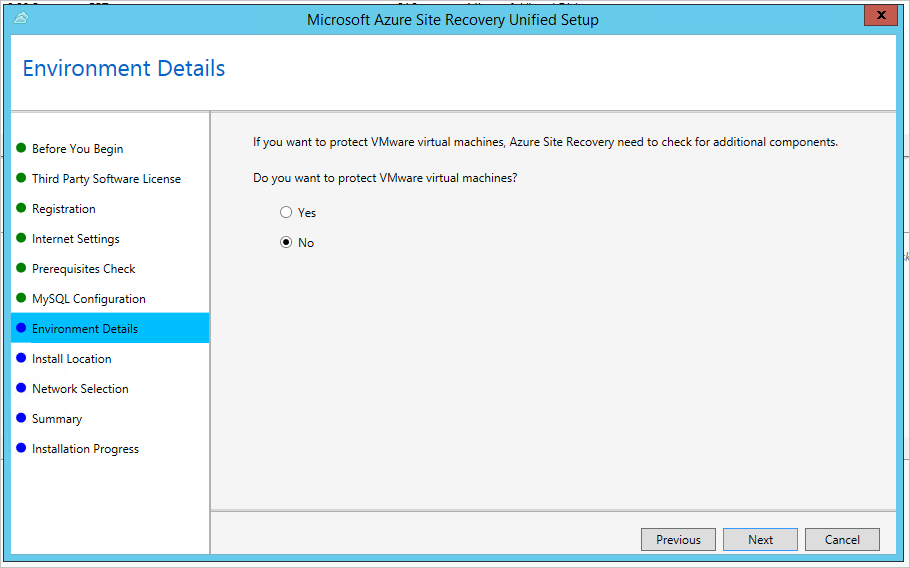Click the Azure cloud icon in title bar
Screen dimensions: 910x568
pos(21,18)
